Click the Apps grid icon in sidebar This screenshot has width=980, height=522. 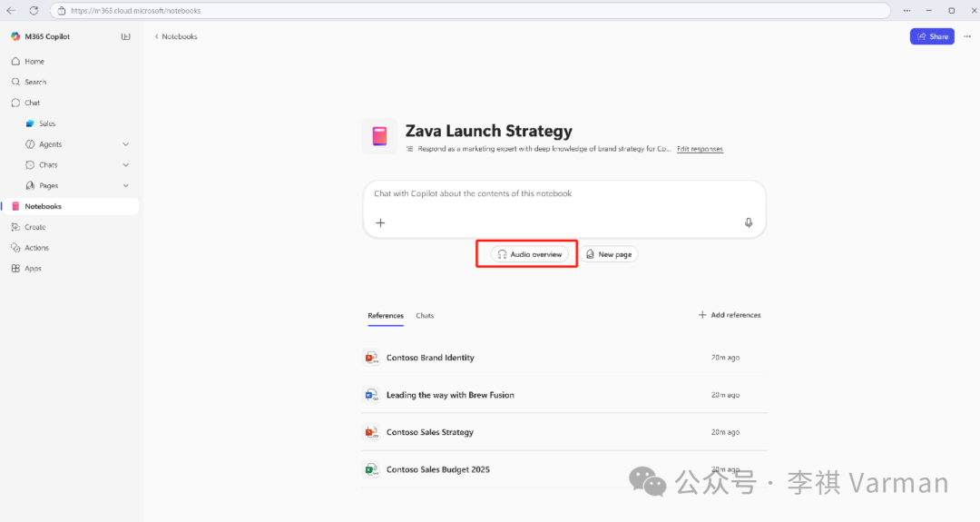(15, 268)
